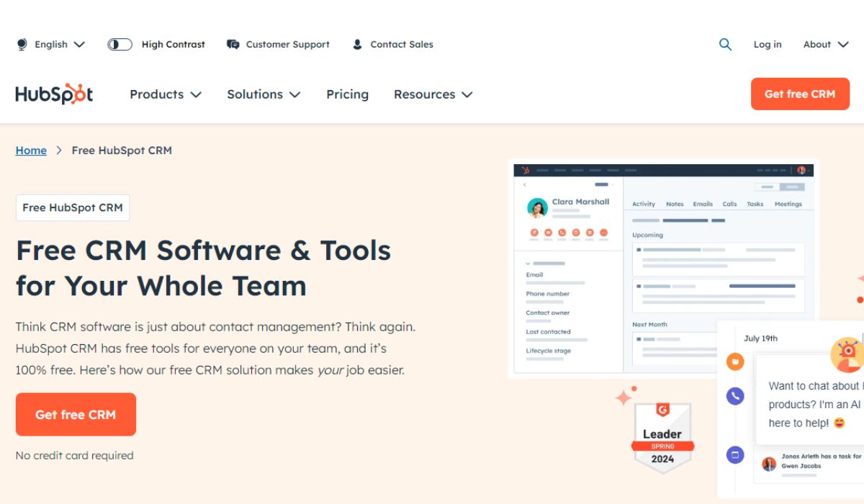Click the Jonas Arleth task card
The width and height of the screenshot is (864, 504).
pyautogui.click(x=809, y=463)
